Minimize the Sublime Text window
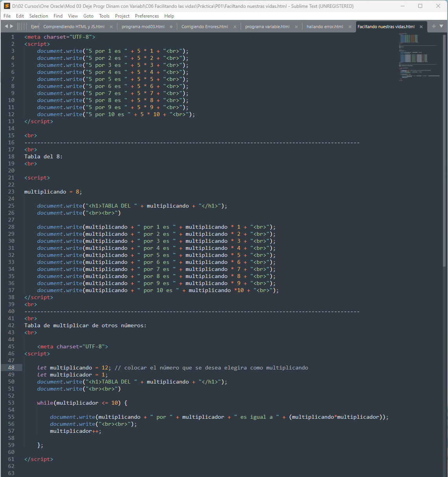448x477 pixels. [403, 6]
